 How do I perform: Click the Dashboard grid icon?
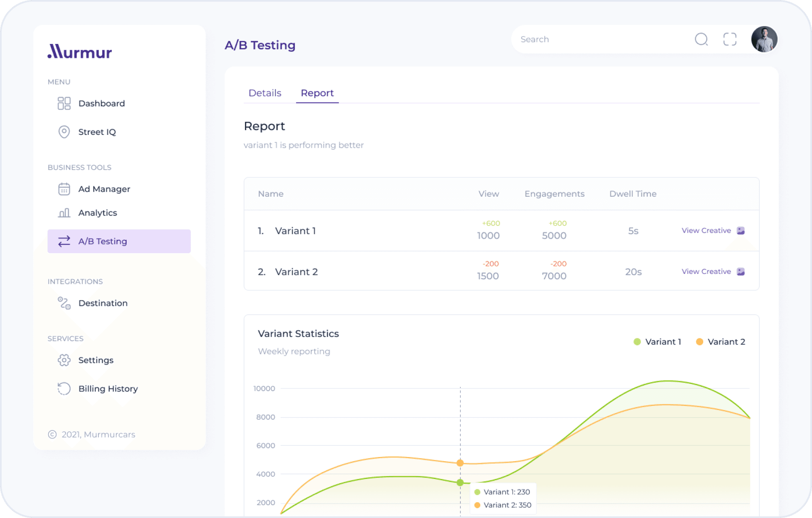(x=64, y=103)
